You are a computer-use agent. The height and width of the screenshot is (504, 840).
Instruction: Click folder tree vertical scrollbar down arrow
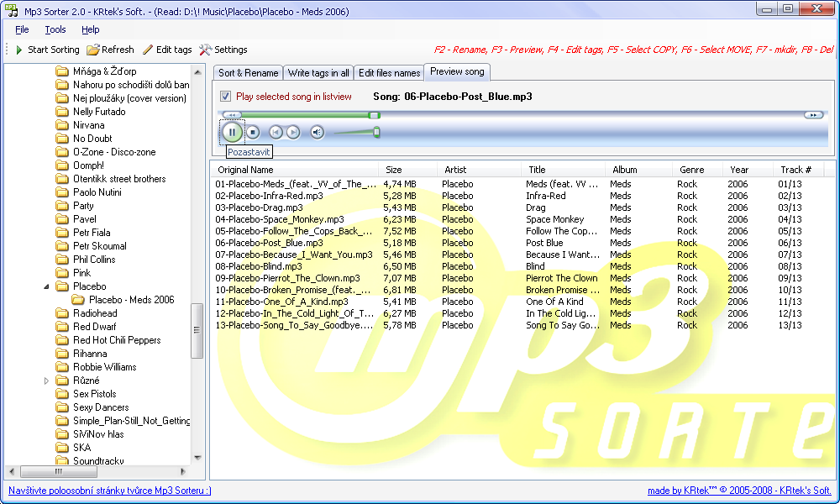[197, 458]
